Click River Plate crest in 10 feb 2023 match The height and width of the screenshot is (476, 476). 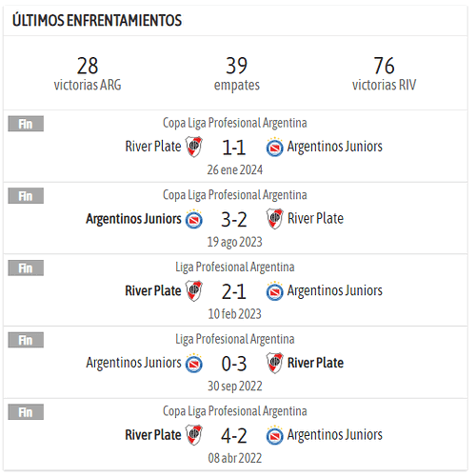pyautogui.click(x=194, y=290)
